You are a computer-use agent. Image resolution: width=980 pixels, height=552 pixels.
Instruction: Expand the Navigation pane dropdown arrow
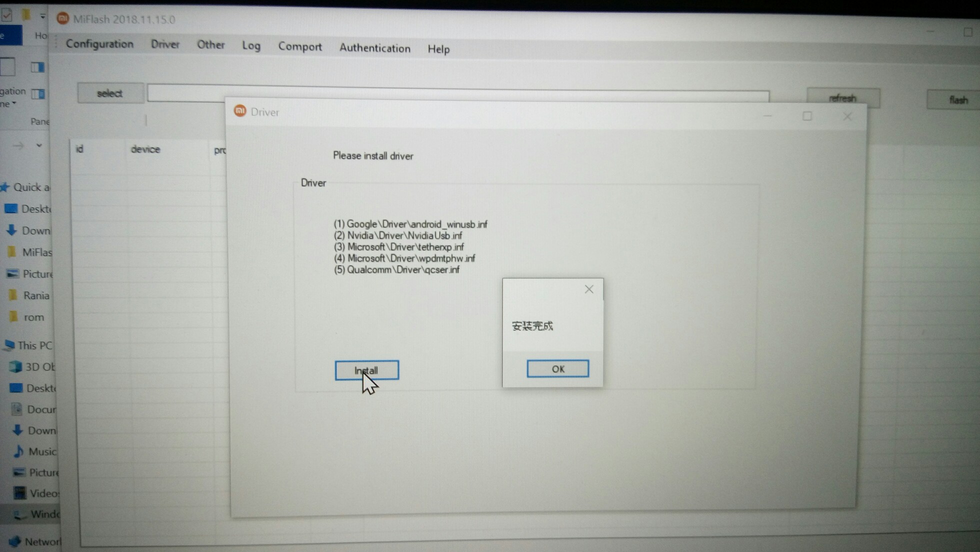click(14, 103)
